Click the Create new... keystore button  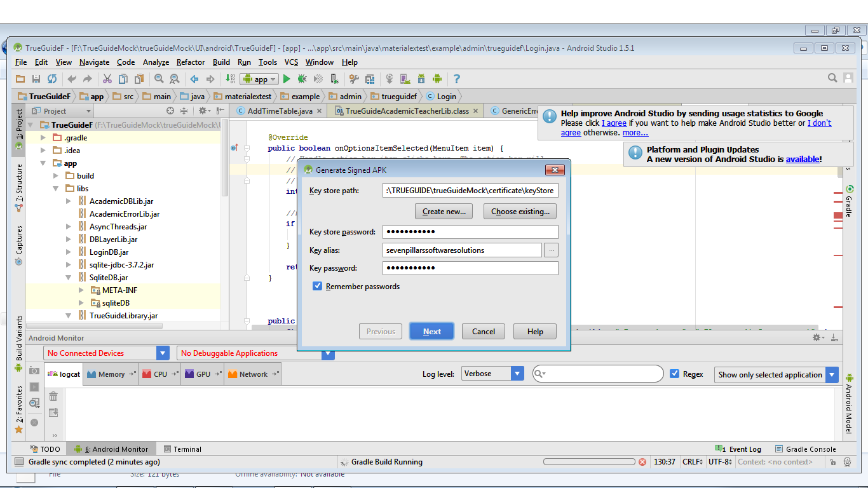[x=444, y=212]
